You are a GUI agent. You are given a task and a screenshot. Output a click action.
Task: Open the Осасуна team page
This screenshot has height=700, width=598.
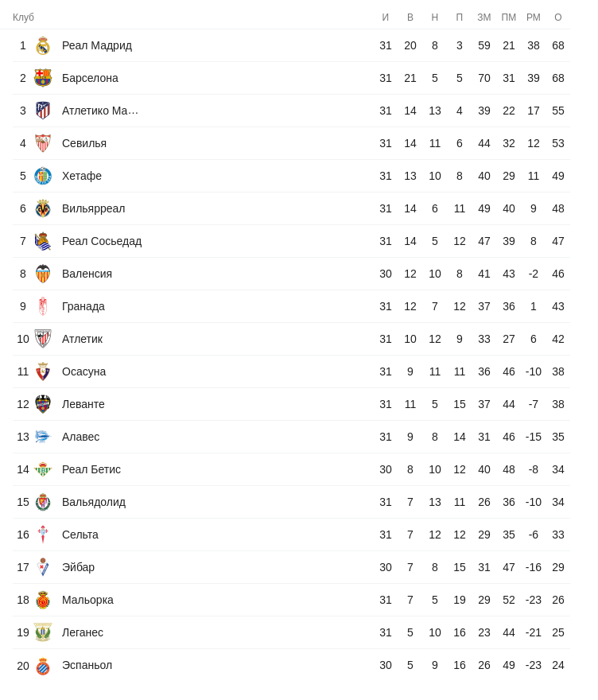(x=83, y=371)
